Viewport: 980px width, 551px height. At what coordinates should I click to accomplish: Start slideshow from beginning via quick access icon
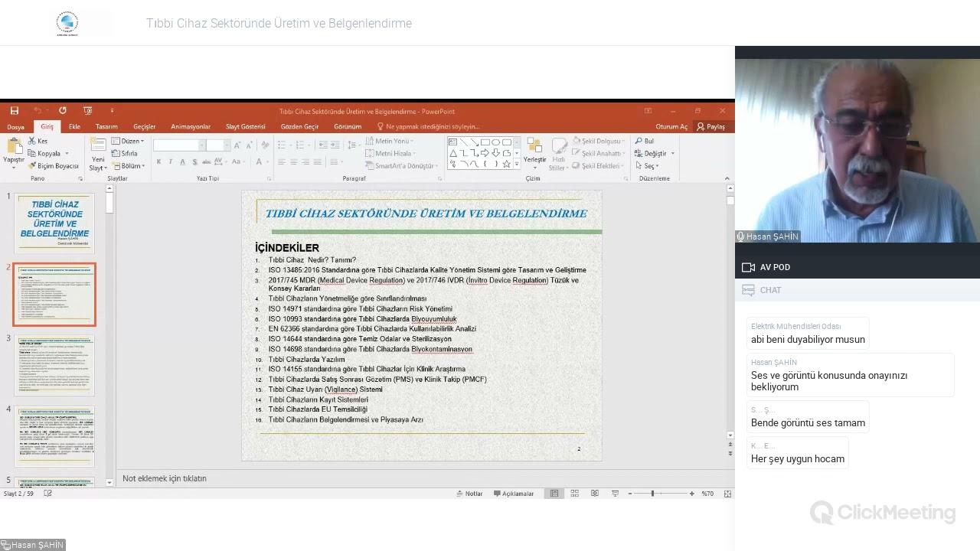click(x=87, y=111)
